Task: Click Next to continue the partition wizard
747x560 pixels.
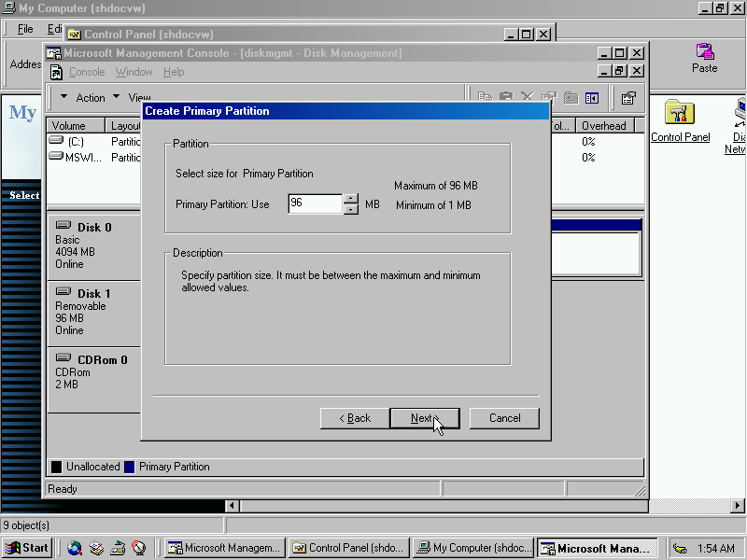Action: (423, 418)
